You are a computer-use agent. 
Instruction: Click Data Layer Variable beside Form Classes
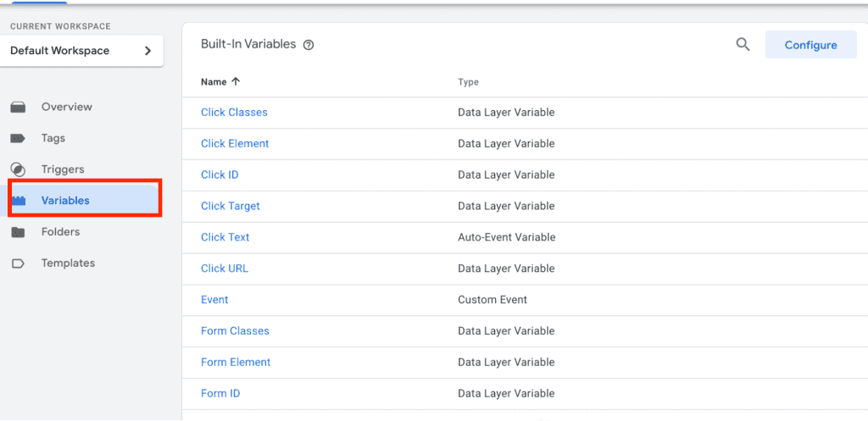pyautogui.click(x=506, y=331)
